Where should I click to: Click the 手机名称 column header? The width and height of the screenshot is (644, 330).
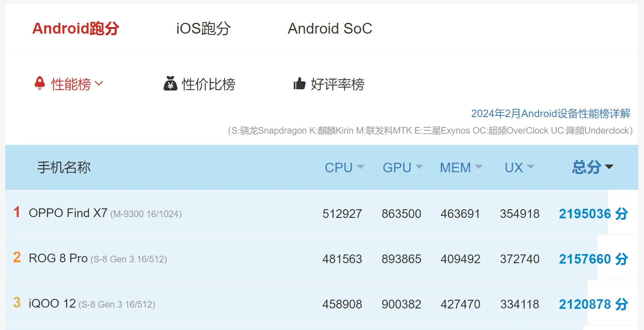(64, 167)
